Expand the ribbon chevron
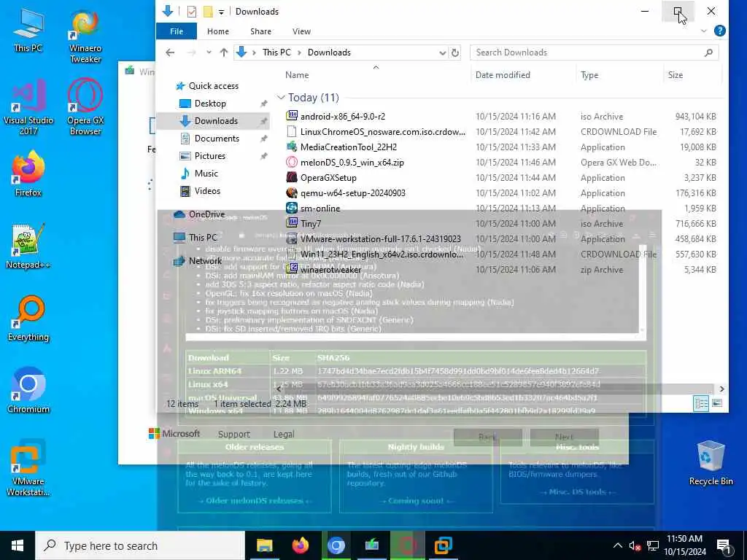 704,31
